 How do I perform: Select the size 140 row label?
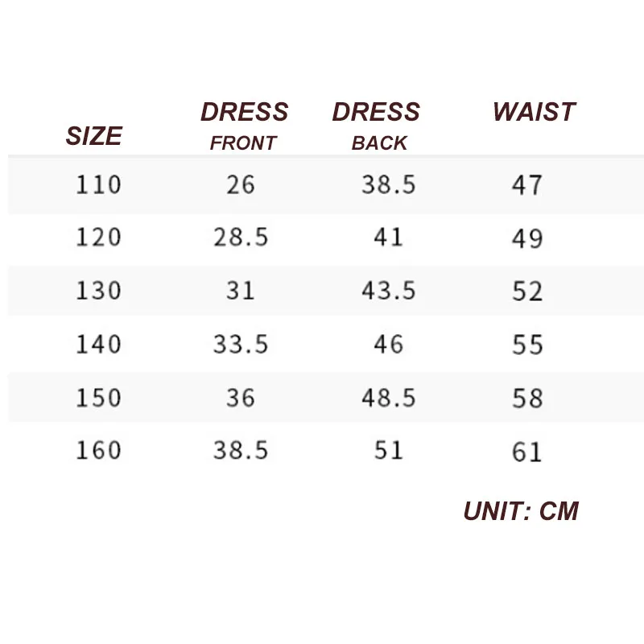(98, 345)
